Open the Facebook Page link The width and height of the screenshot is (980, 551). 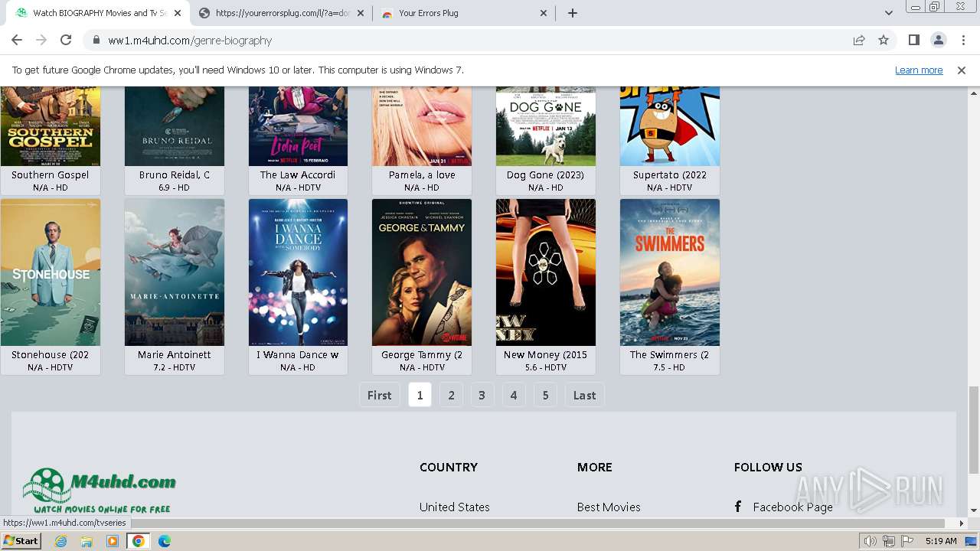coord(792,507)
